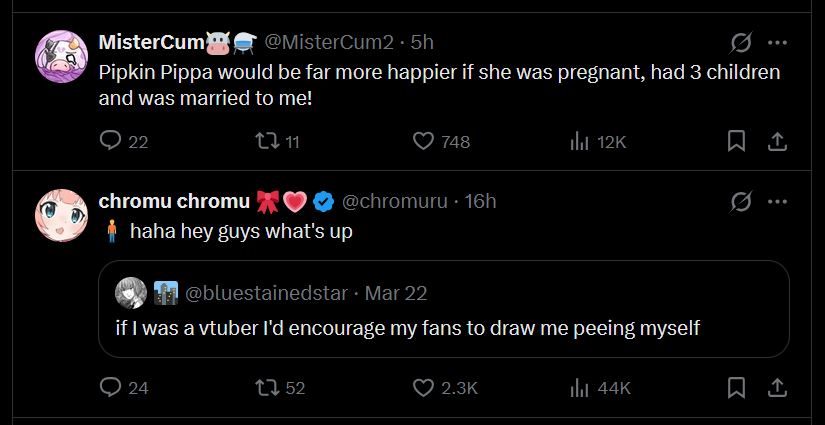Bookmark the MisterCum post

point(736,142)
